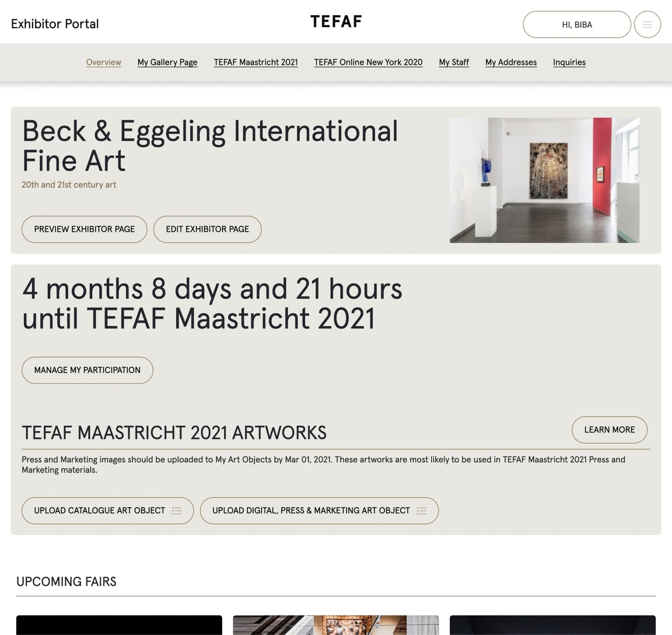Click the TEFAF logo
Screen dimensions: 672x635
336,21
